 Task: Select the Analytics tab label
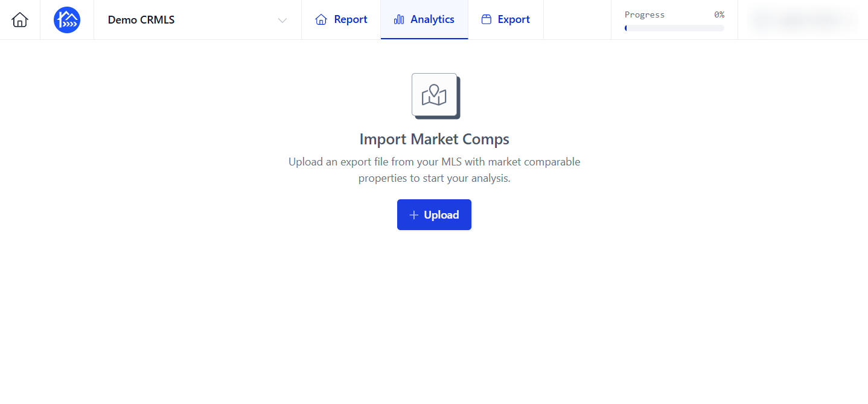pos(432,20)
